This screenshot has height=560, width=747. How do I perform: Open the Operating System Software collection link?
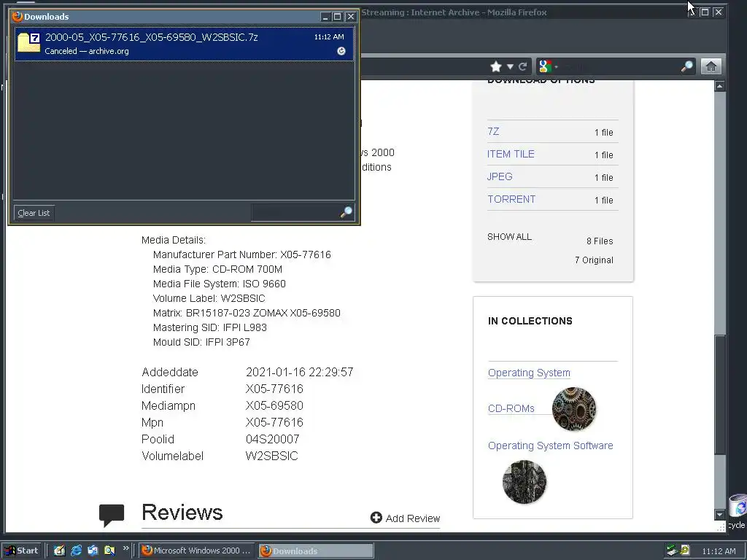[x=550, y=446]
